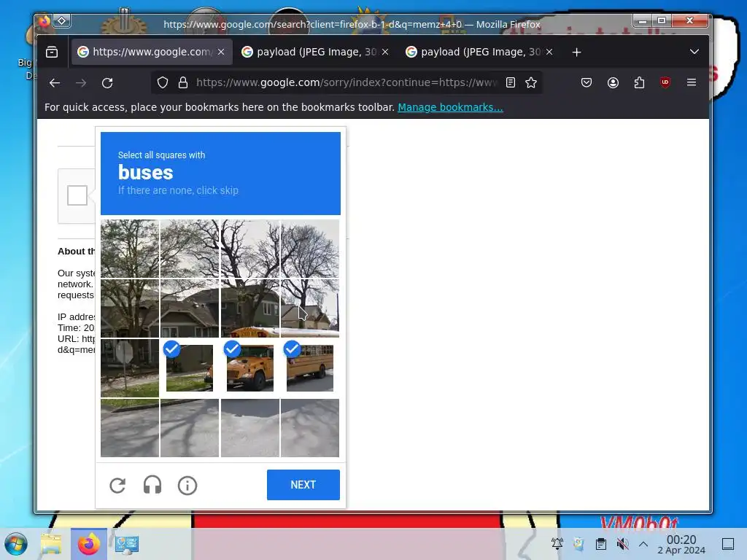The image size is (747, 560).
Task: Toggle reader view icon
Action: pos(510,83)
